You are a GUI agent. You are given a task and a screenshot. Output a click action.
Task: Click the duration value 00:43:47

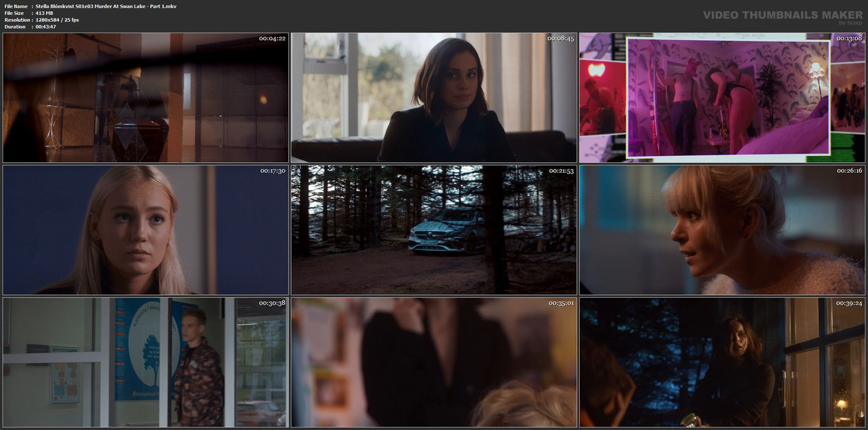click(45, 26)
